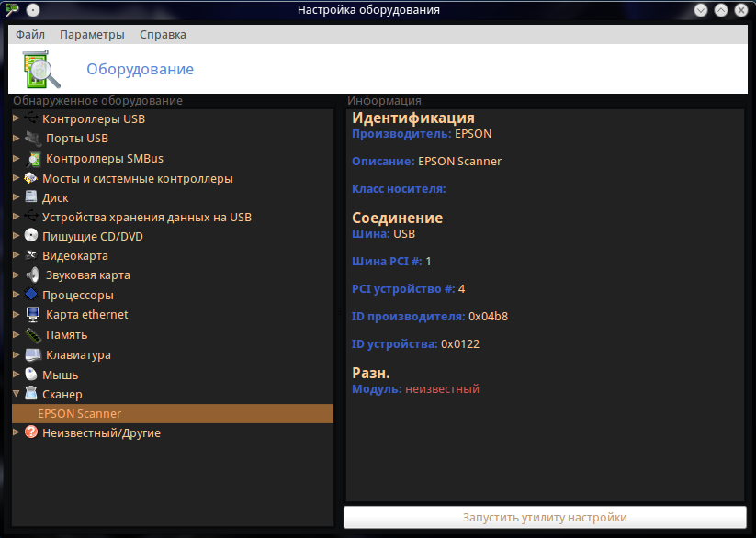The image size is (756, 538).
Task: Click the Память memory stick icon
Action: [33, 334]
